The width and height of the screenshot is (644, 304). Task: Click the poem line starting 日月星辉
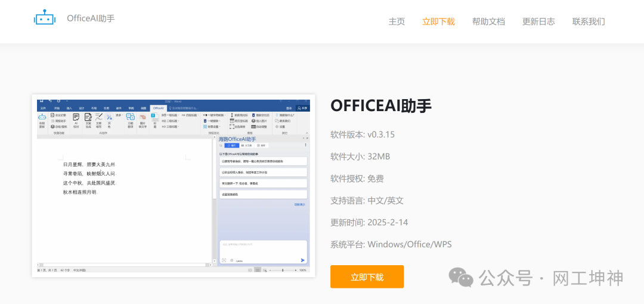tap(89, 164)
